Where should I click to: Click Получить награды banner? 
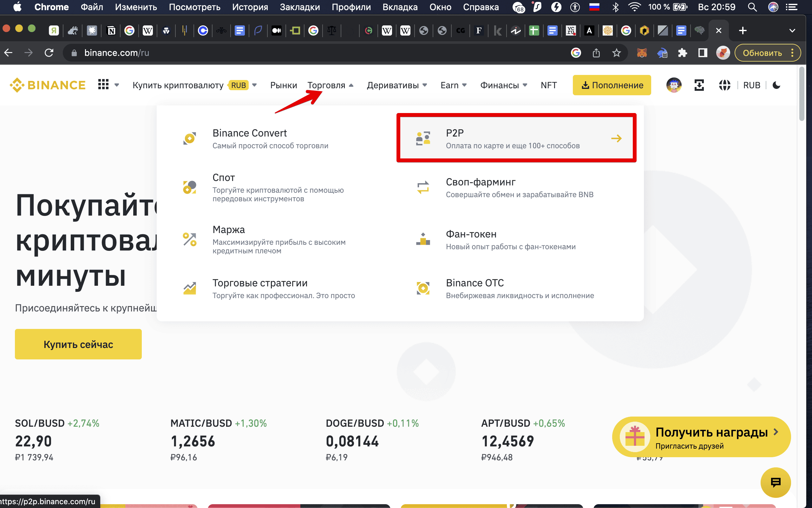pyautogui.click(x=701, y=437)
